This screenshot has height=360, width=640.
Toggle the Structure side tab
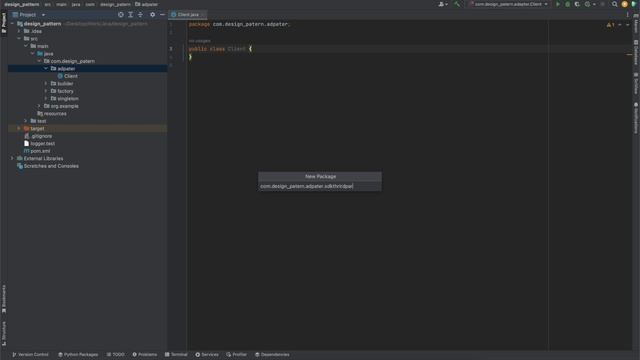coord(4,333)
